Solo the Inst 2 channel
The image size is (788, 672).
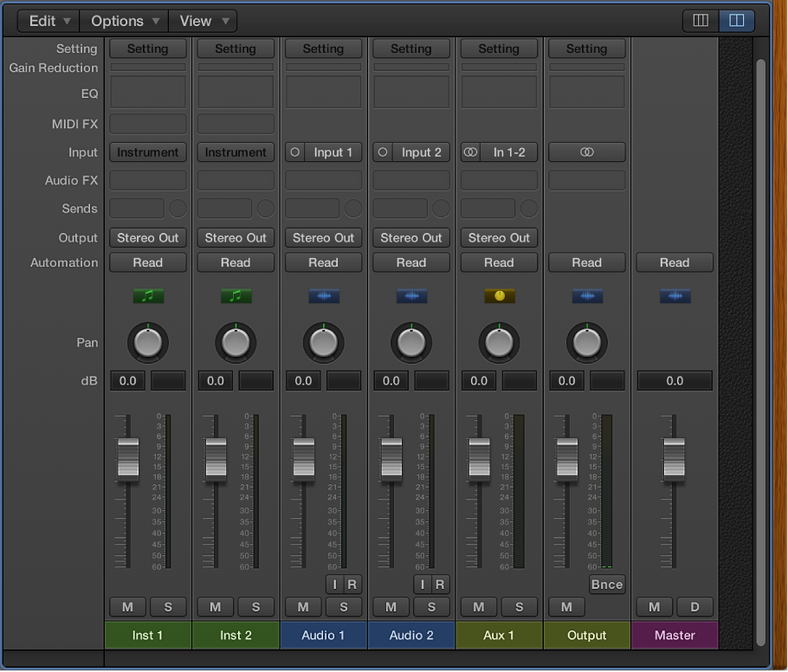255,607
